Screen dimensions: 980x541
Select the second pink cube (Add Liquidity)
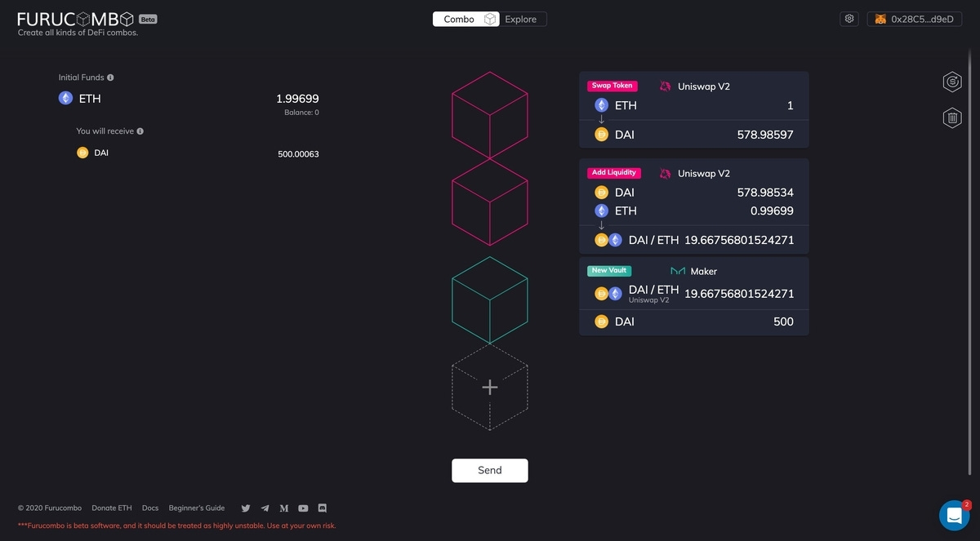coord(490,202)
